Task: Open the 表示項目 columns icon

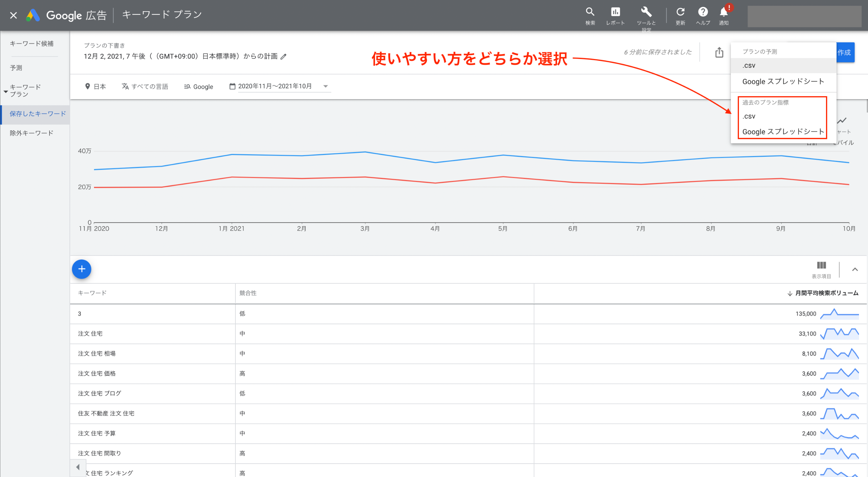Action: pyautogui.click(x=821, y=270)
